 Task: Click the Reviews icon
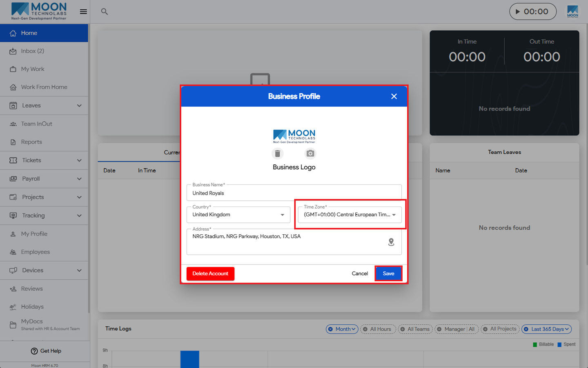click(13, 289)
